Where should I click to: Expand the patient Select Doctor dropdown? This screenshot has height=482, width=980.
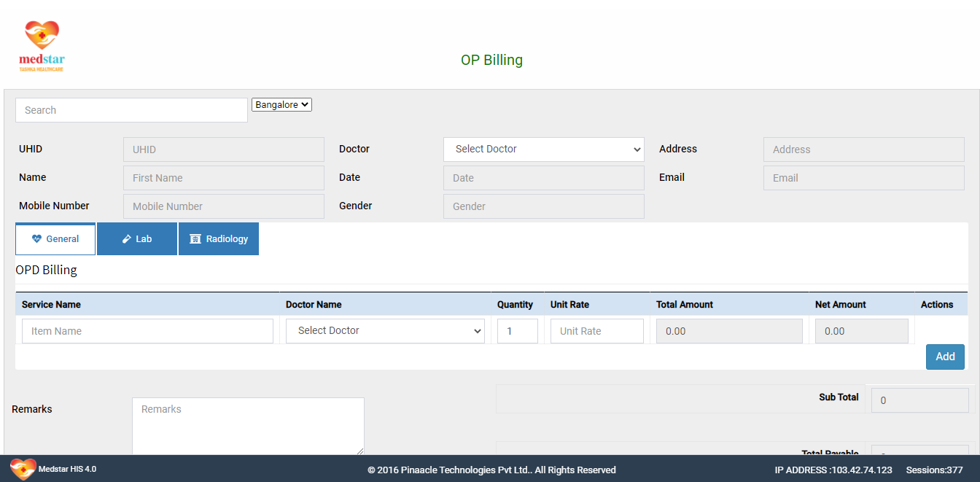coord(543,149)
